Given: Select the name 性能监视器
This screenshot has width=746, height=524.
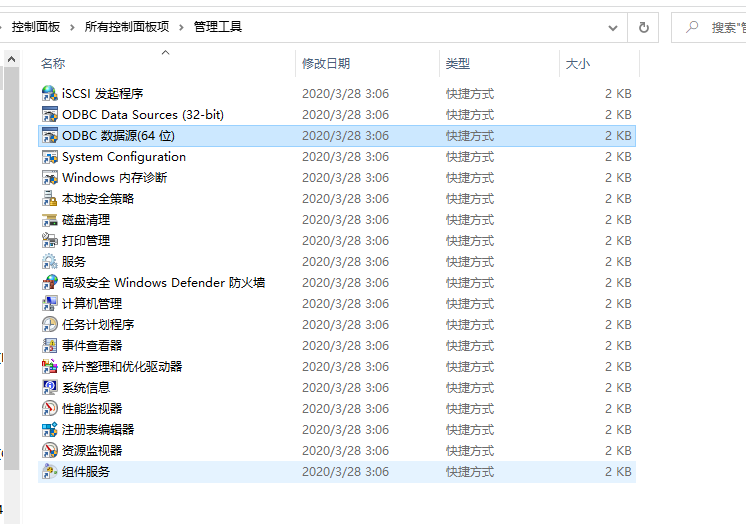Looking at the screenshot, I should point(92,408).
